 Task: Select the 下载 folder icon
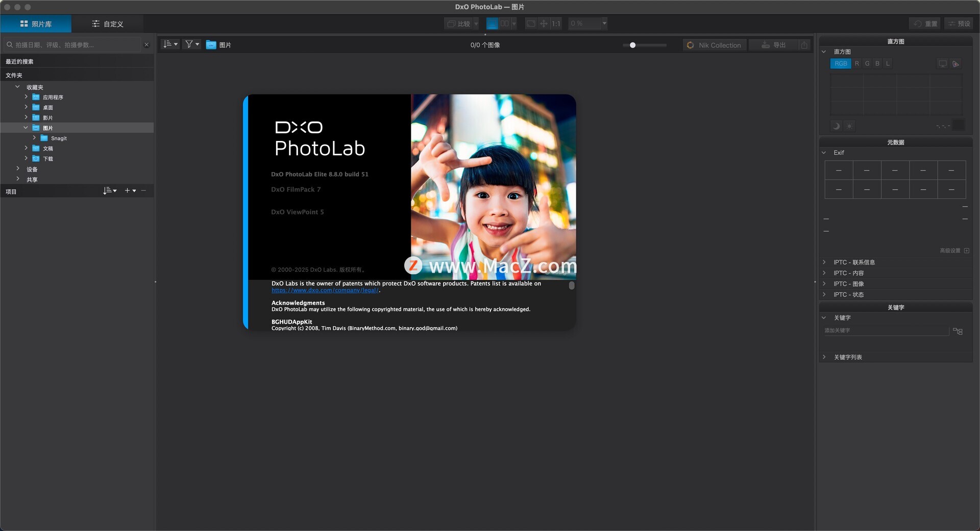36,159
